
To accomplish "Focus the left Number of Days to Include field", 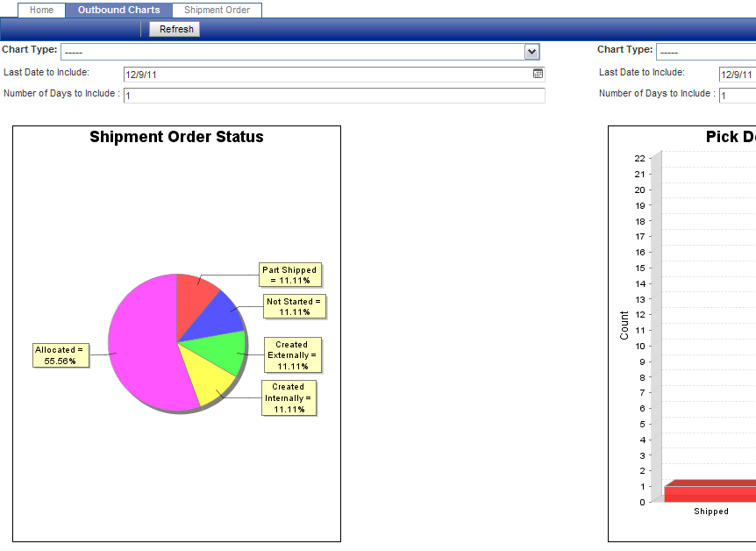I will click(x=333, y=96).
